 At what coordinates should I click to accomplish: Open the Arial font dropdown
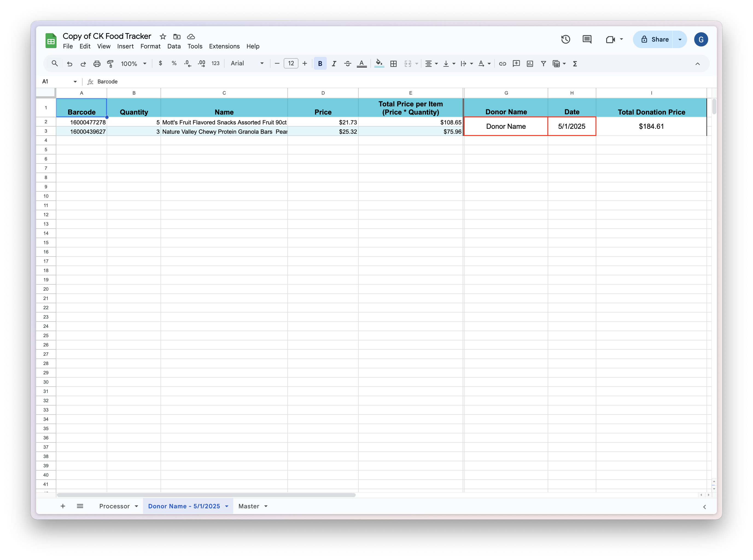click(x=247, y=63)
